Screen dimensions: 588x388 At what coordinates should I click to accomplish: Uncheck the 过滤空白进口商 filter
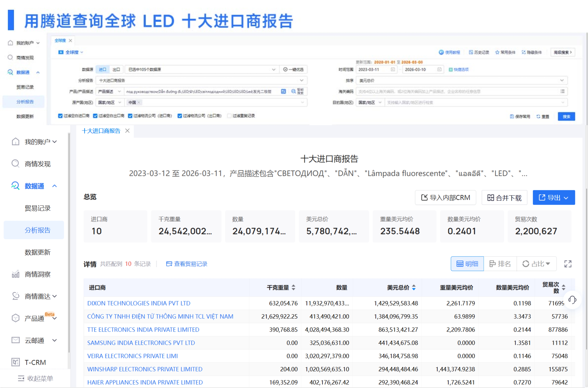pos(60,116)
